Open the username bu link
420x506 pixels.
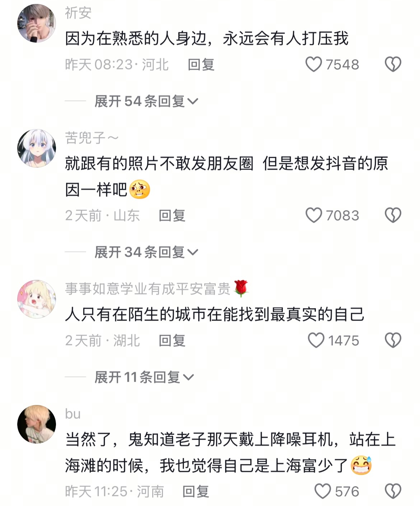pos(73,414)
